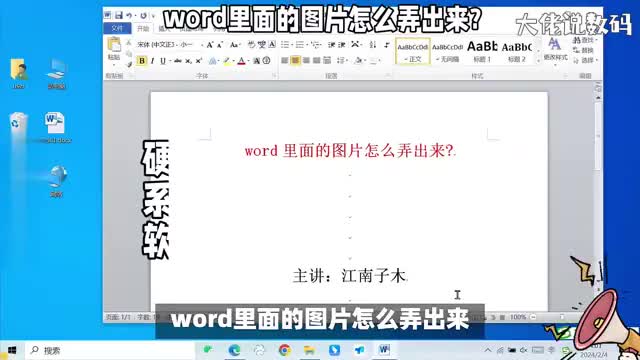Click the Clear Formatting icon
This screenshot has height=360, width=640.
[x=251, y=44]
